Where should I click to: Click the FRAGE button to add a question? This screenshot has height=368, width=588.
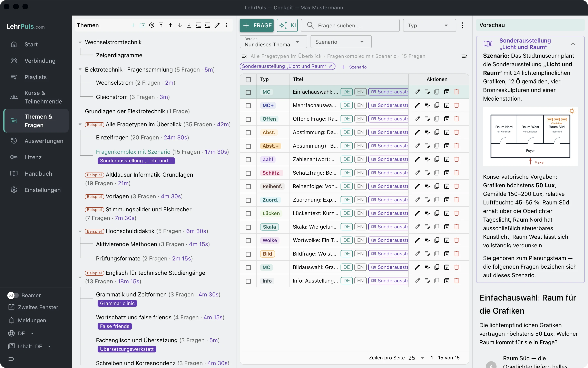(x=257, y=25)
